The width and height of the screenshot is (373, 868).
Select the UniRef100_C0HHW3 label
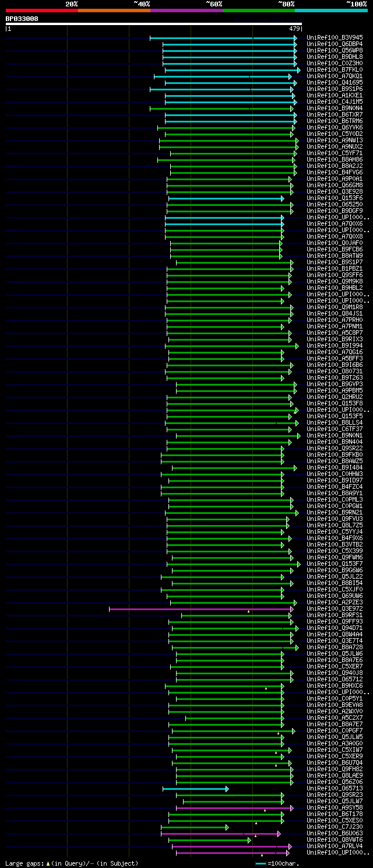click(335, 474)
